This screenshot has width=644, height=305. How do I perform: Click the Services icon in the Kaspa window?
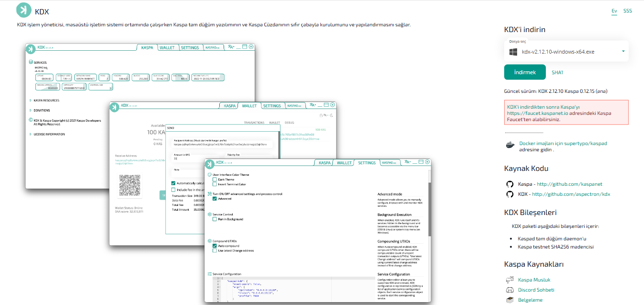pos(31,62)
